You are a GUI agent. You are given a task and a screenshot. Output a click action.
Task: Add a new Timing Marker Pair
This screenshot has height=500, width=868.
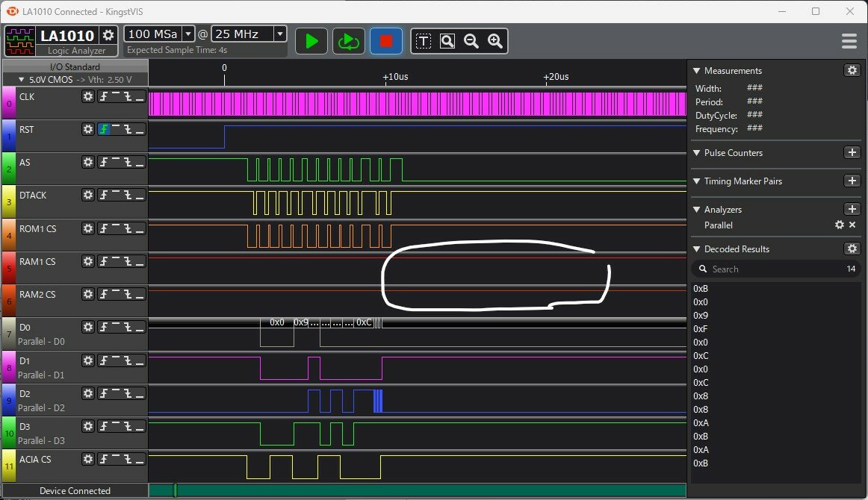tap(852, 181)
